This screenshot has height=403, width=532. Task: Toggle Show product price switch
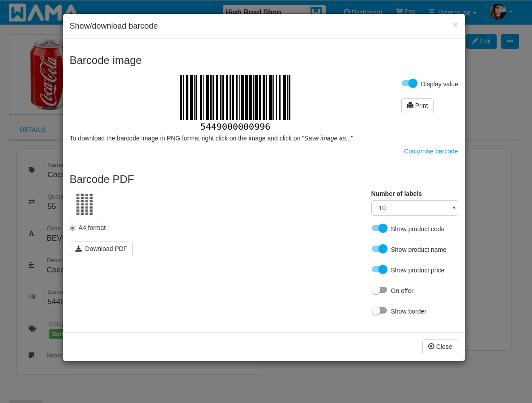[x=379, y=270]
